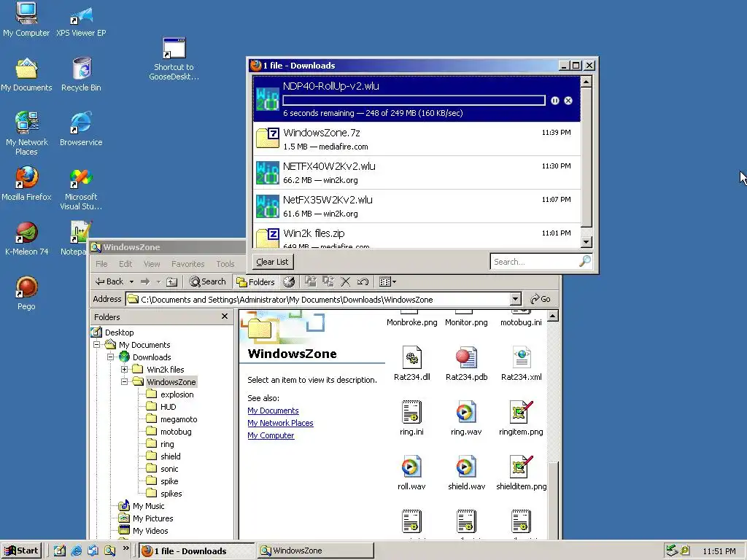This screenshot has width=747, height=560.
Task: Select My Network Places desktop icon
Action: 26,133
